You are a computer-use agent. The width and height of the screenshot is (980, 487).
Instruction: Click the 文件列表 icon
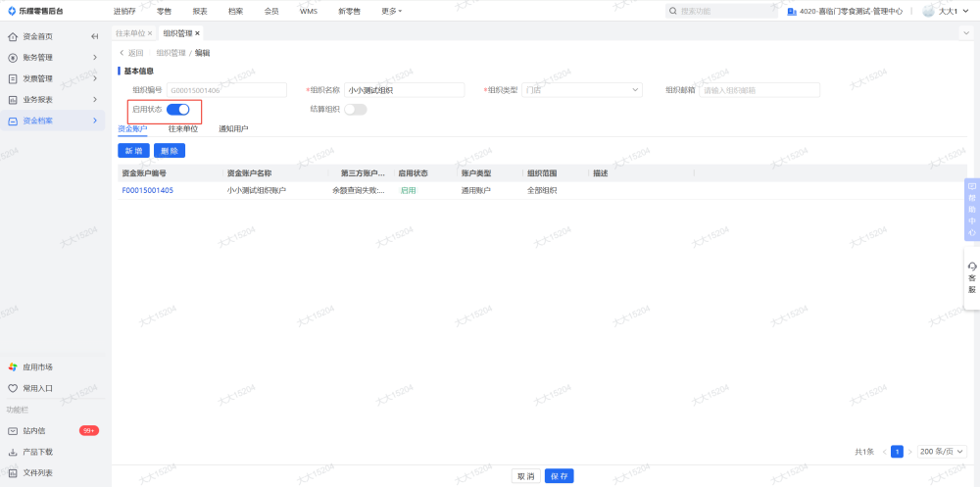[13, 473]
